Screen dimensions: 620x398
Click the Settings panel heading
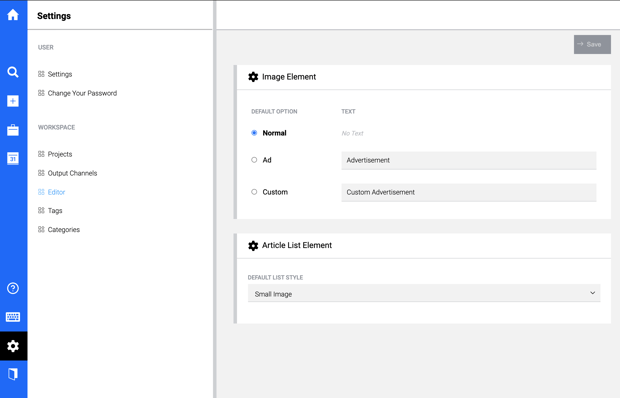click(x=54, y=16)
